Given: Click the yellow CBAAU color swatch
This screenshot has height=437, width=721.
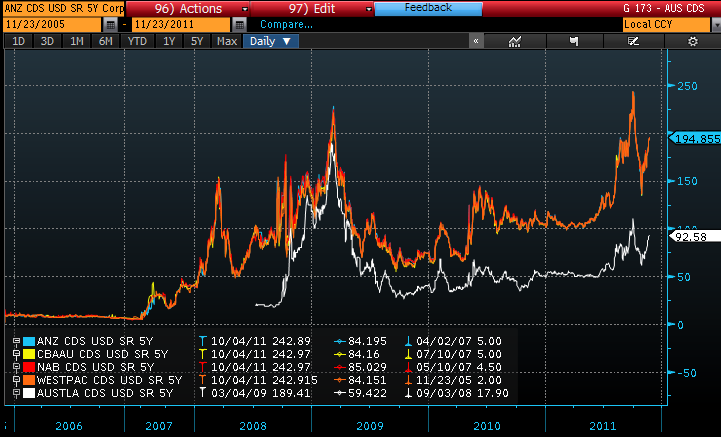Looking at the screenshot, I should 29,353.
